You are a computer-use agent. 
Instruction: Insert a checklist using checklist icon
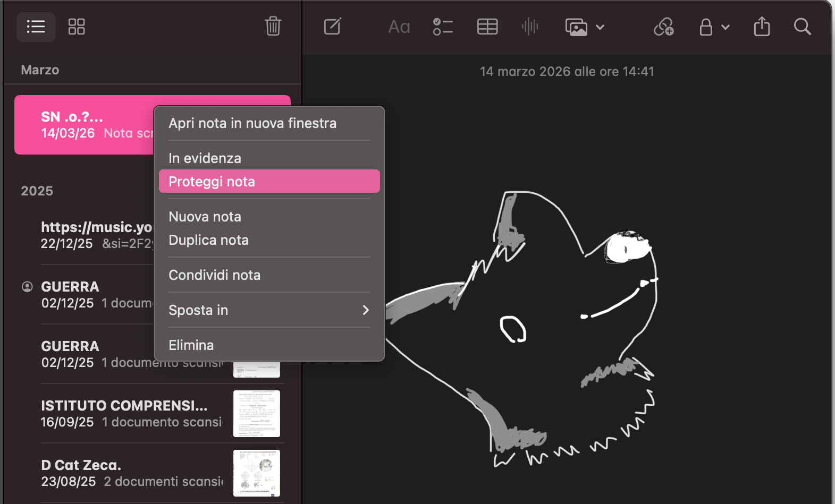pos(443,27)
